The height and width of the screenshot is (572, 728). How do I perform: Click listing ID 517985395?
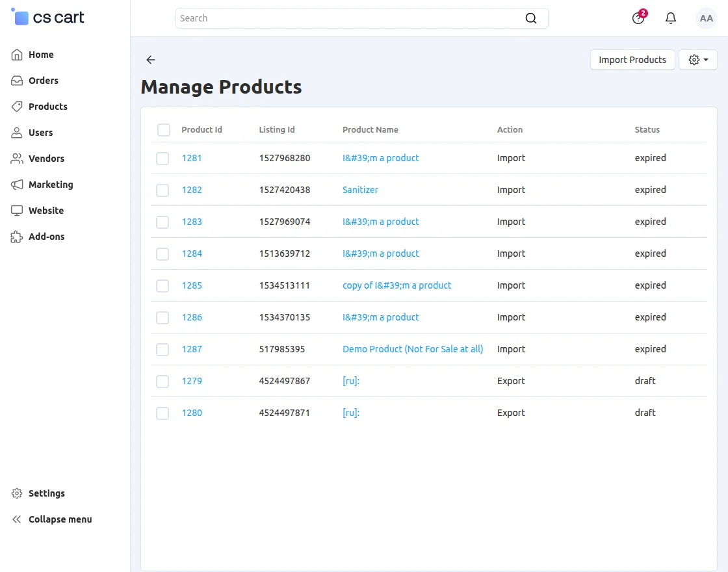[282, 350]
